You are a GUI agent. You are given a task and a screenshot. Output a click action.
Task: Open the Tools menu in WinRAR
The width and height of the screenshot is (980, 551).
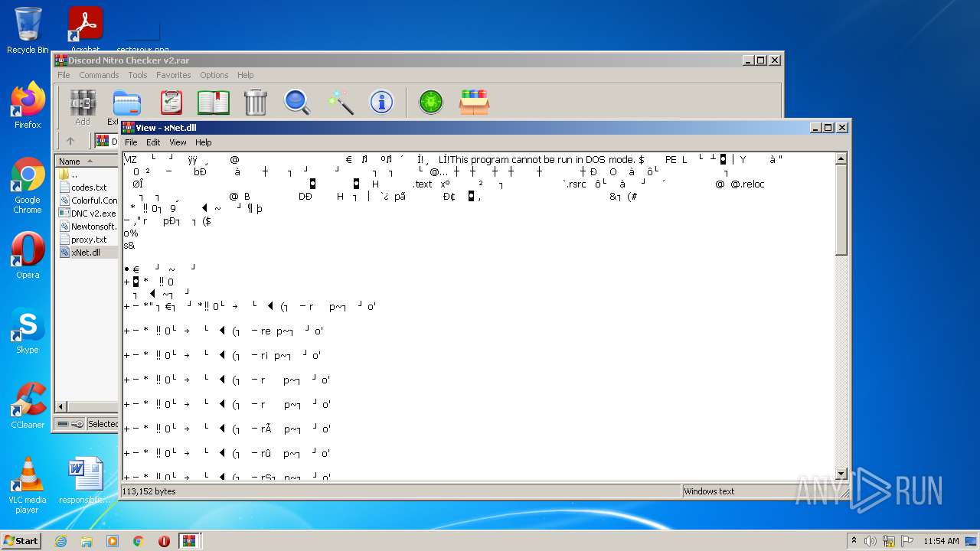point(138,75)
